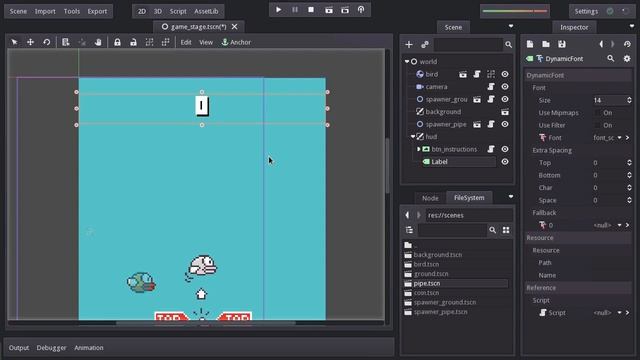Play the project

[278, 9]
